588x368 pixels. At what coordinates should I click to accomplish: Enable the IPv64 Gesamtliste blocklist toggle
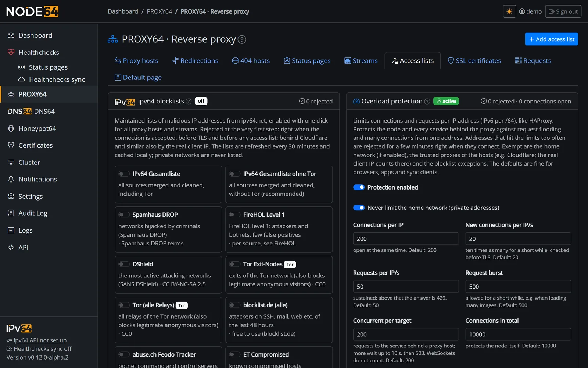pos(124,174)
